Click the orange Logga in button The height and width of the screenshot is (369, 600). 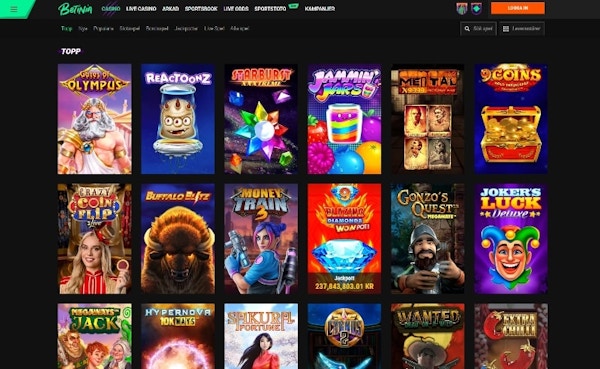(518, 8)
